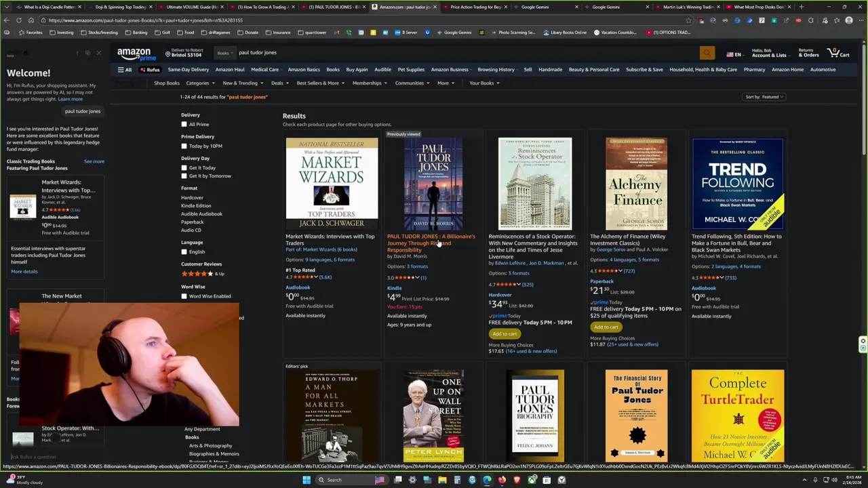Check the All Prime filter

(184, 125)
